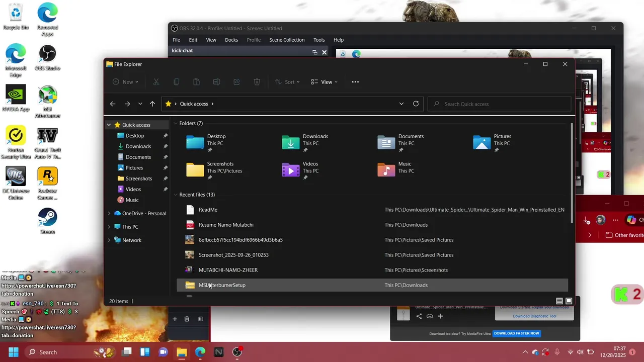
Task: Click the microphone icon in the system tray
Action: [x=557, y=352]
